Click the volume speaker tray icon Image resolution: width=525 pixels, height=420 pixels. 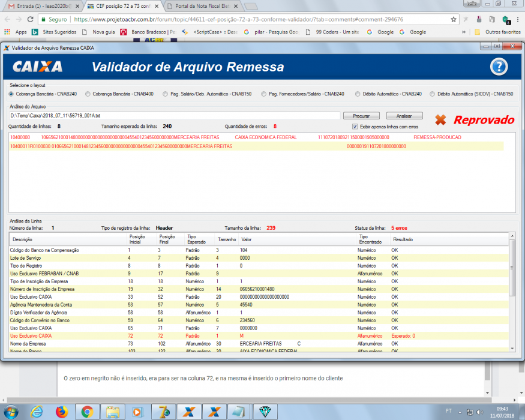(x=479, y=412)
